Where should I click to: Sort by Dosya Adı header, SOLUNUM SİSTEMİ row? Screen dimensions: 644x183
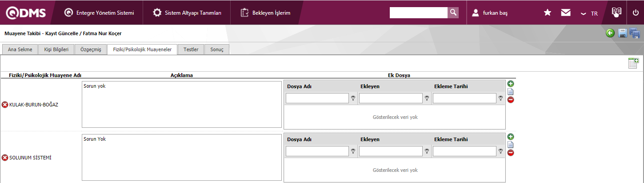click(x=299, y=139)
